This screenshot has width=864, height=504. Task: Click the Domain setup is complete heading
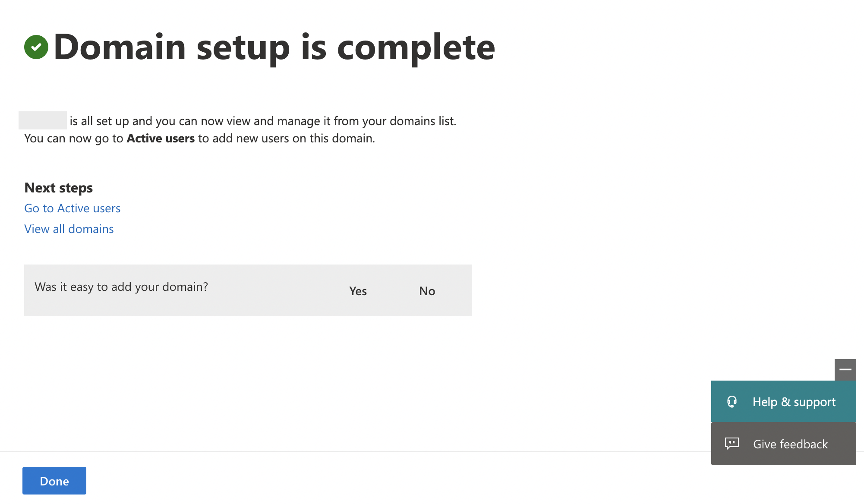point(274,47)
